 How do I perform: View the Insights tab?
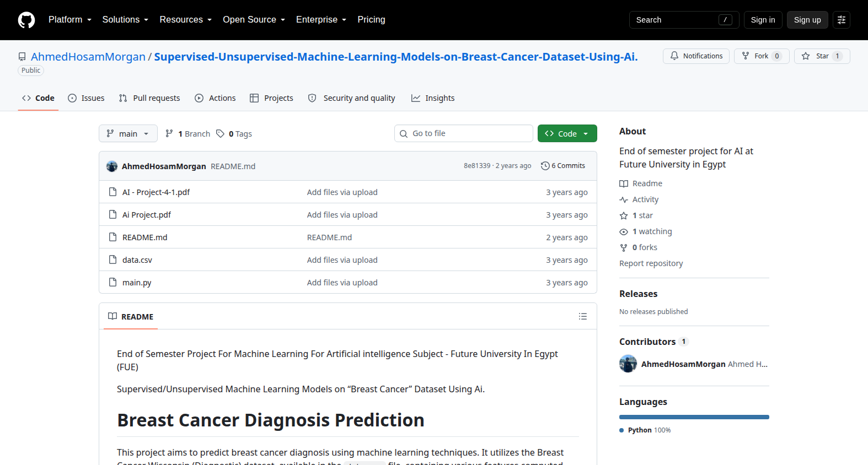click(433, 98)
